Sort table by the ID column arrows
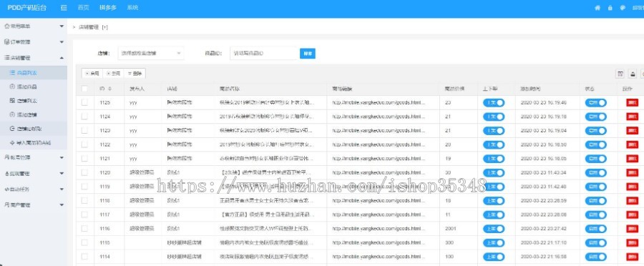The image size is (644, 266). click(109, 89)
